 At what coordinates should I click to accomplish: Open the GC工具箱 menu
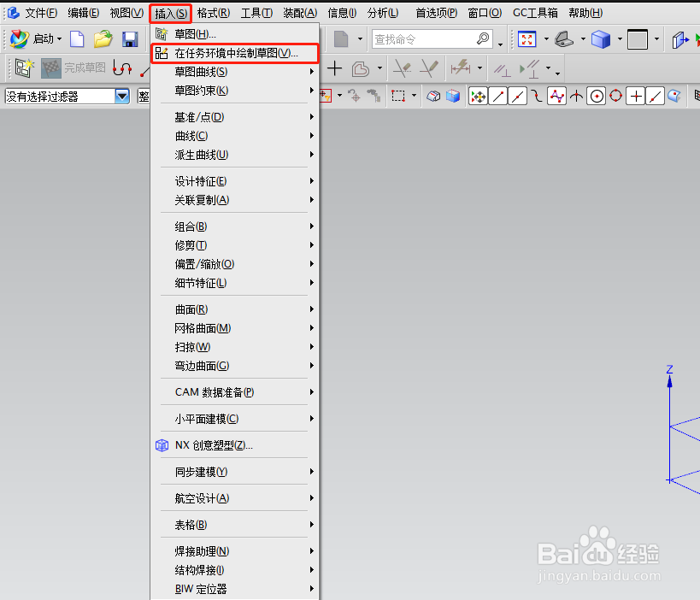coord(535,14)
